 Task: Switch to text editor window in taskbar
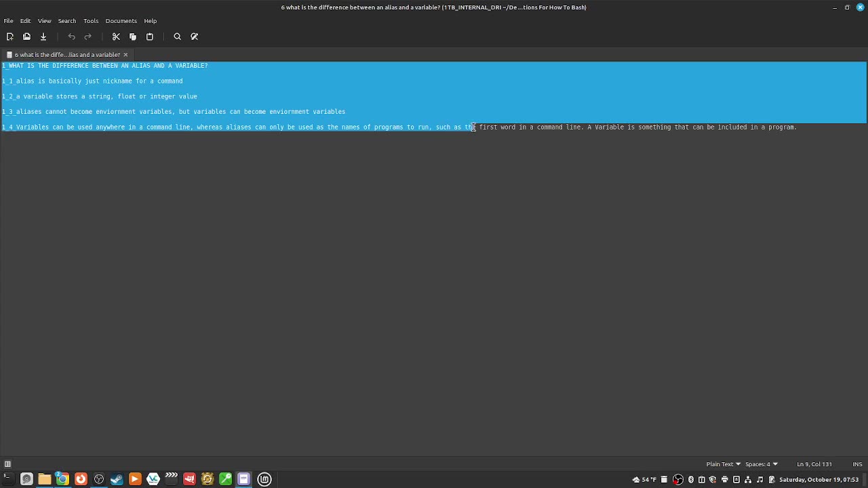(x=243, y=479)
